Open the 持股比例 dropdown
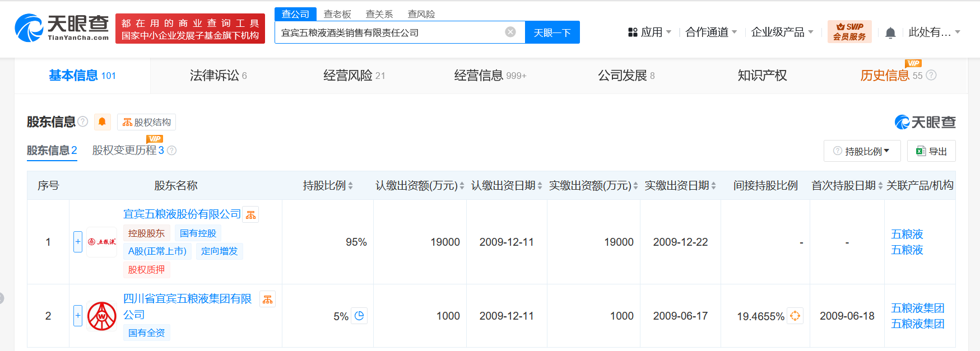The width and height of the screenshot is (980, 351). pos(862,151)
